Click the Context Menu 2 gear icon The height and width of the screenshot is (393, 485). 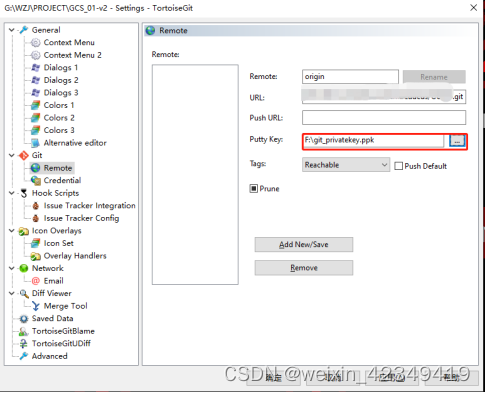pyautogui.click(x=36, y=55)
